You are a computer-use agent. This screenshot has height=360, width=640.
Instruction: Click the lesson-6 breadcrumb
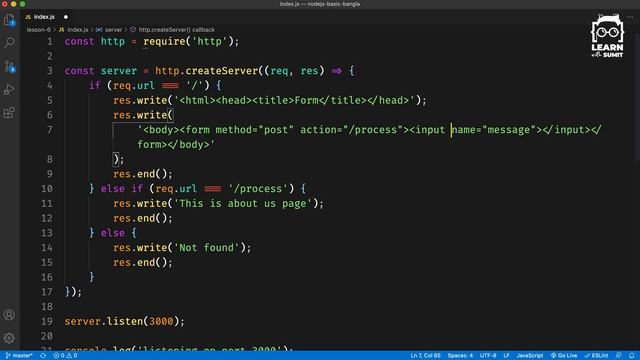39,30
